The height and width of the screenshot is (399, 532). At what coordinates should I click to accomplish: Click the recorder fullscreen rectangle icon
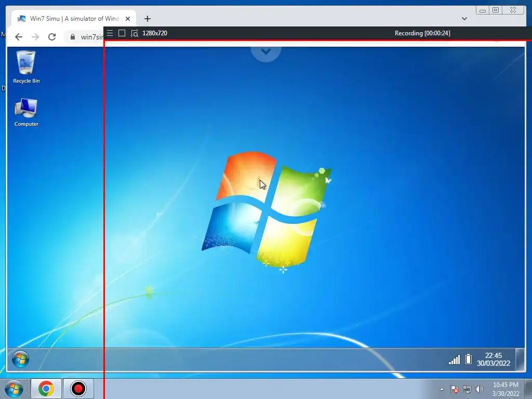coord(122,33)
